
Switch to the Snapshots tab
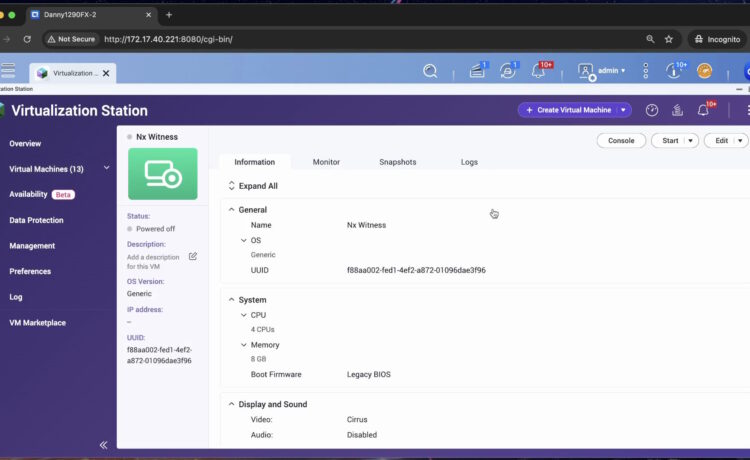pos(397,162)
